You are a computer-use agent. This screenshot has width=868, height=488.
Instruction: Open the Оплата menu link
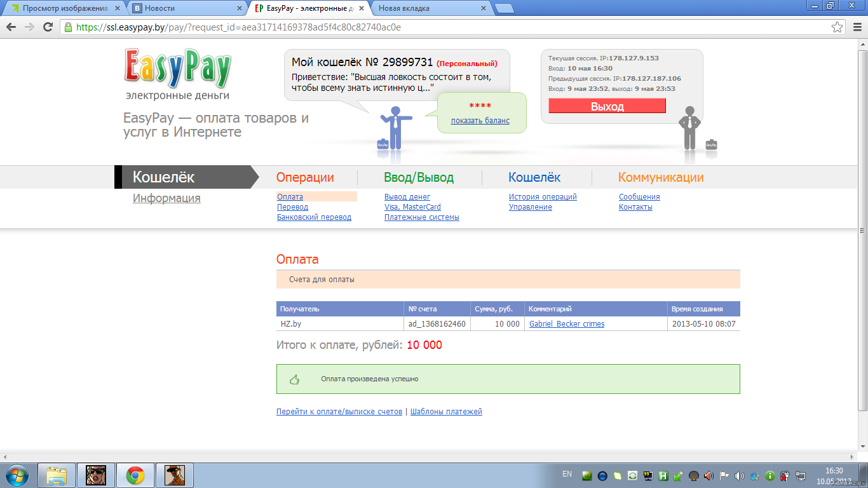(290, 197)
